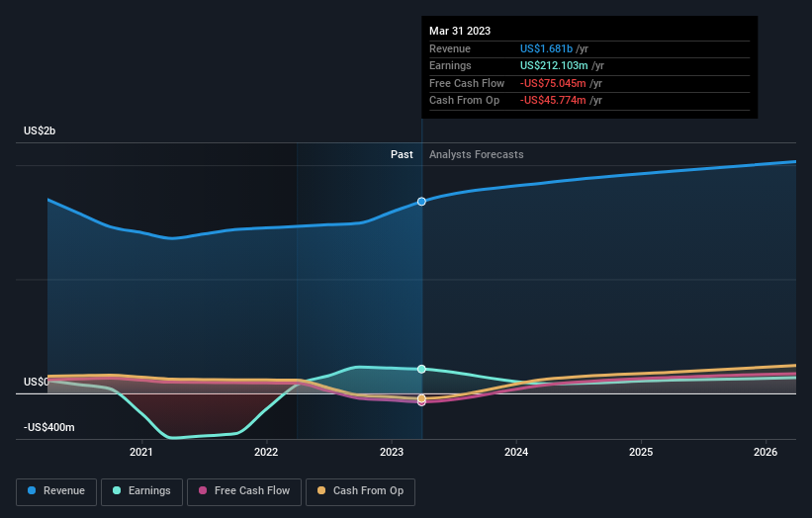Click the teal Earnings legend dot
This screenshot has width=812, height=518.
click(x=117, y=490)
